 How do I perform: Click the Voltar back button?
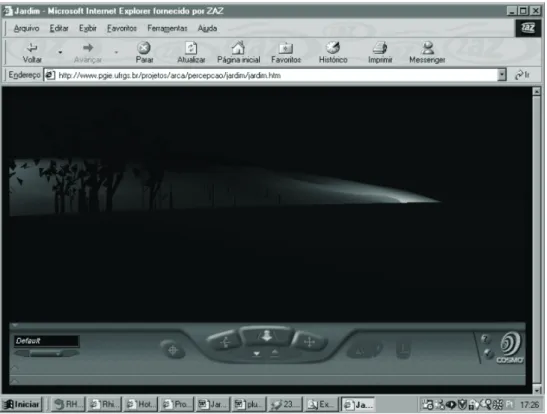32,52
